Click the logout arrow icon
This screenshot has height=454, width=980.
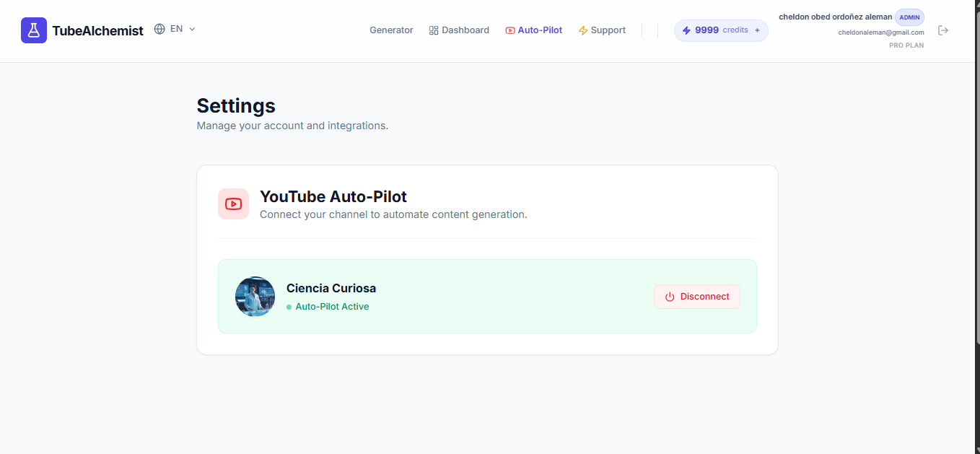944,30
